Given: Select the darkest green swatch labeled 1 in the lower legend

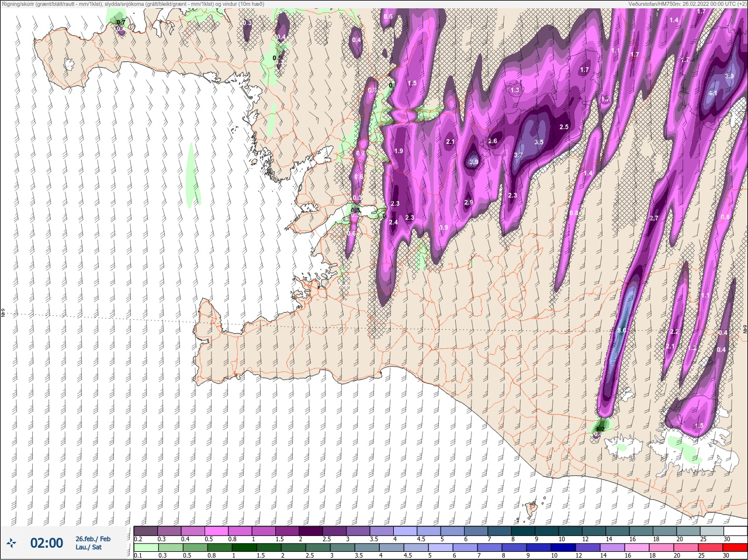Looking at the screenshot, I should (243, 548).
